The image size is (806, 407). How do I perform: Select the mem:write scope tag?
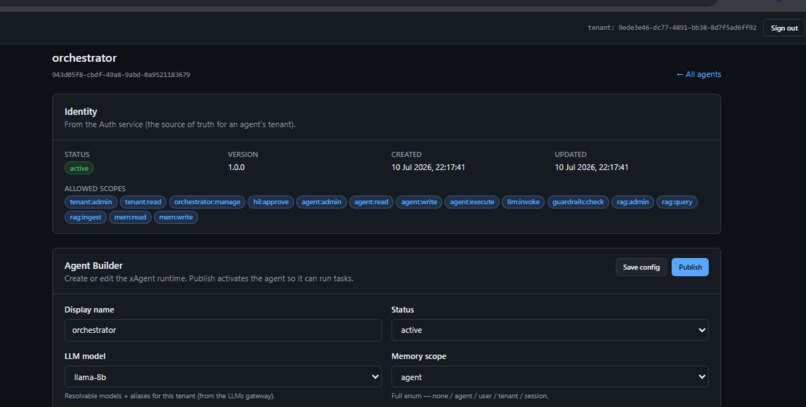point(176,217)
